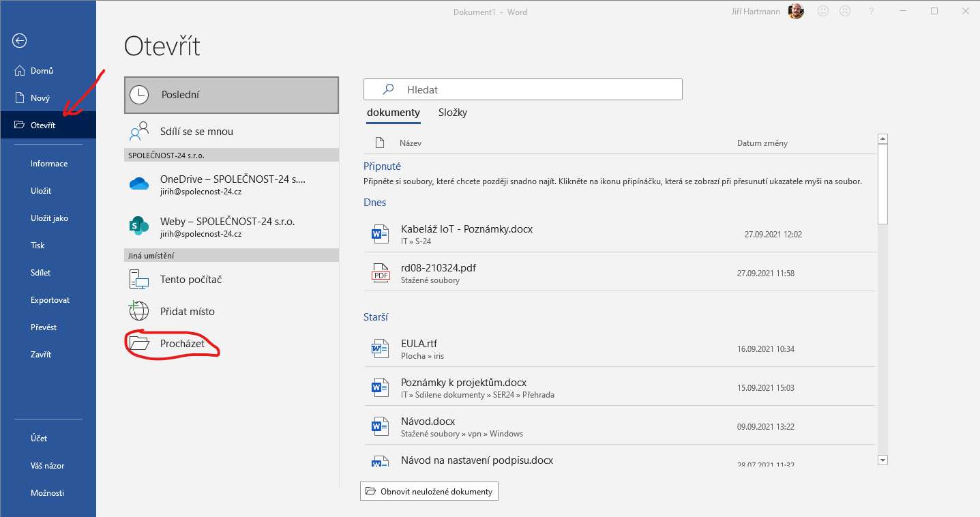The height and width of the screenshot is (517, 980).
Task: Click the PDF icon of rd08-210324.pdf
Action: (x=379, y=273)
